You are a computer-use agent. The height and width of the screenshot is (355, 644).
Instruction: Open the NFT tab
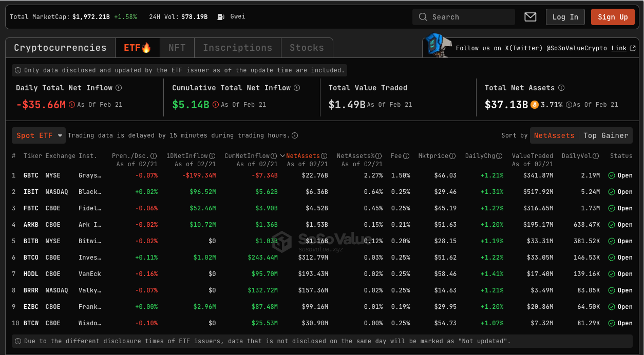click(177, 48)
